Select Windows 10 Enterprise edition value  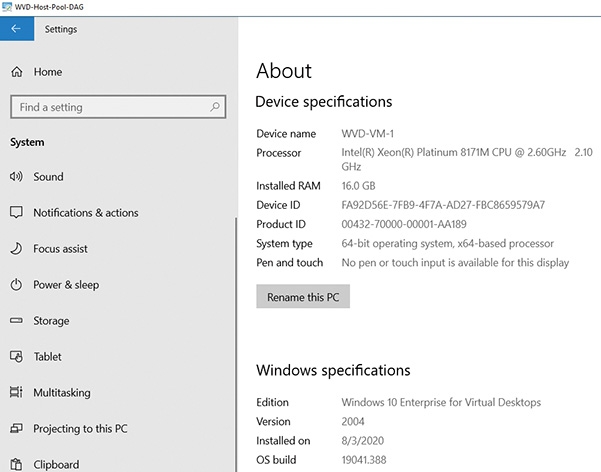(x=441, y=402)
